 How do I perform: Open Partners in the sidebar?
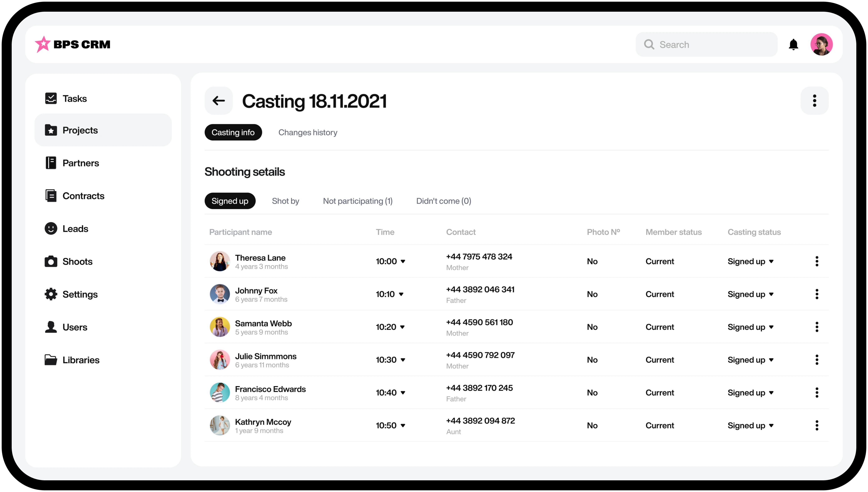(x=103, y=163)
